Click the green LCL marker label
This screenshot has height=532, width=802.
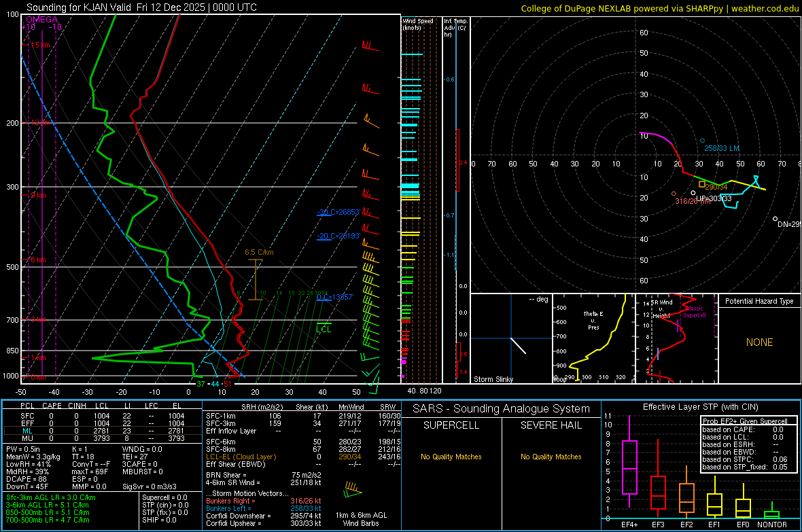point(324,330)
